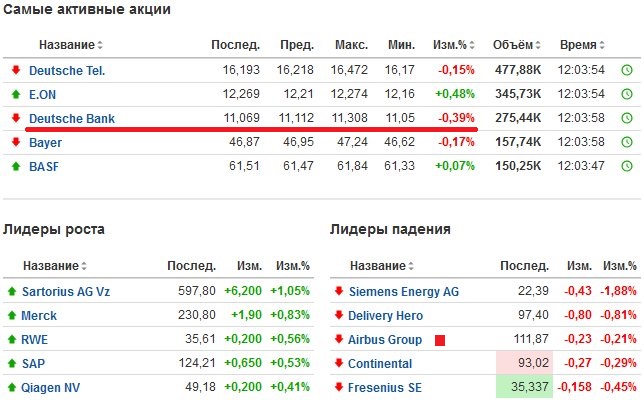Click red down arrow beside Deutsche Bank
The height and width of the screenshot is (400, 644).
(16, 118)
